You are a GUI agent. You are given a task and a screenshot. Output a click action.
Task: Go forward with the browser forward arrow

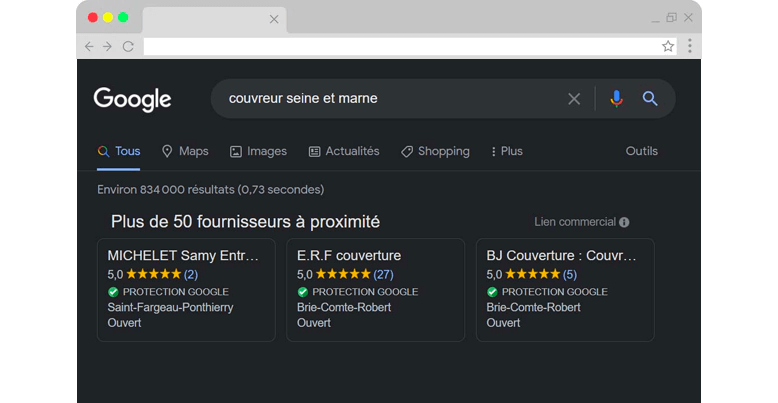[107, 47]
